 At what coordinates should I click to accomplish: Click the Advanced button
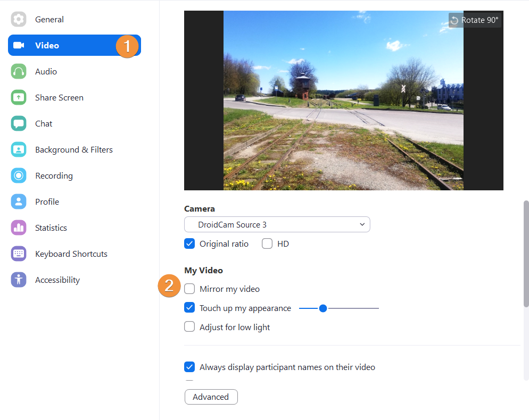point(211,397)
